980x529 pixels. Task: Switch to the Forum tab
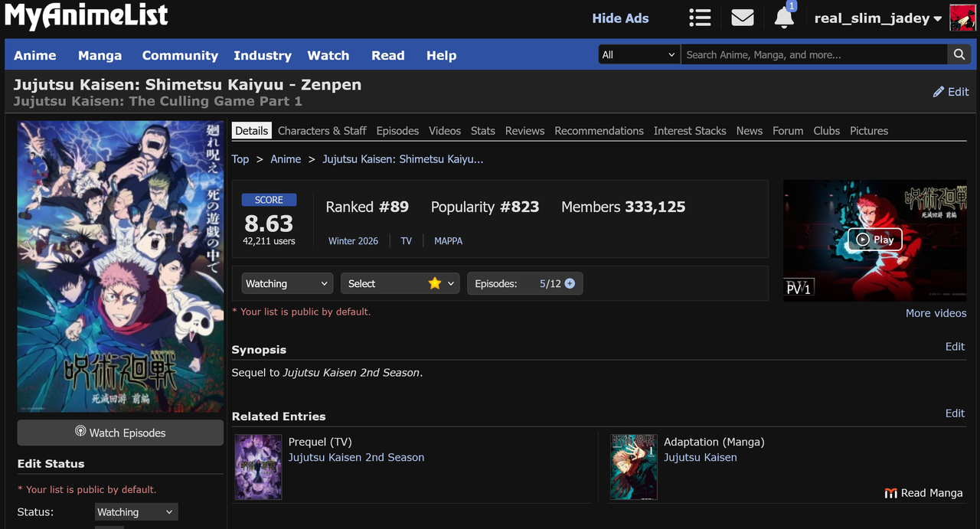[x=788, y=131]
